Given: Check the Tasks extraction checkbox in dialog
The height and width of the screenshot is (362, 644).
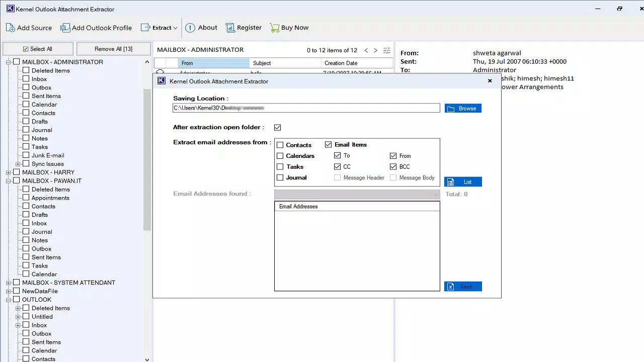Looking at the screenshot, I should click(x=280, y=167).
